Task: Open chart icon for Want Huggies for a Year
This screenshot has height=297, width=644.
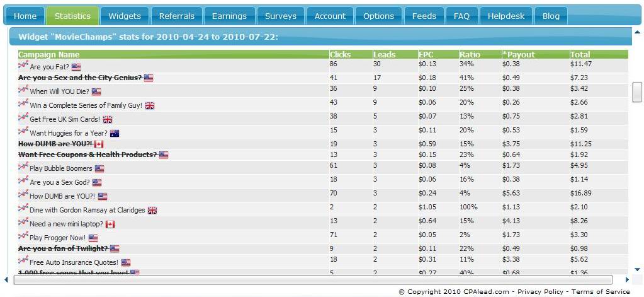Action: (23, 131)
